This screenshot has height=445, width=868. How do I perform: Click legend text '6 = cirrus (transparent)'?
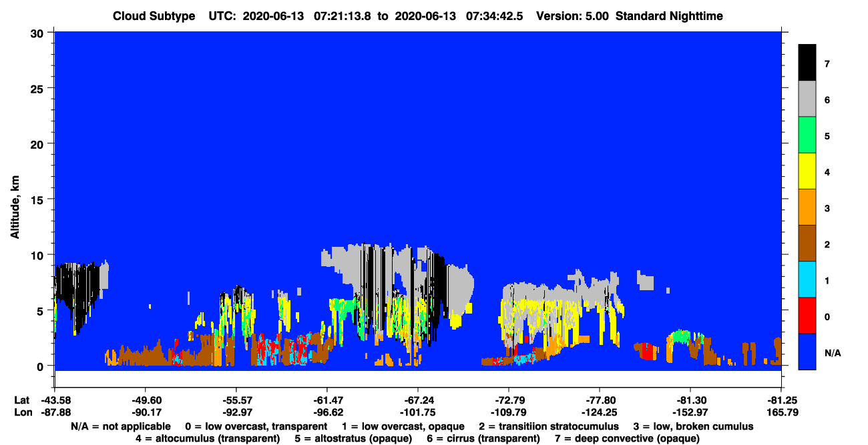point(483,438)
